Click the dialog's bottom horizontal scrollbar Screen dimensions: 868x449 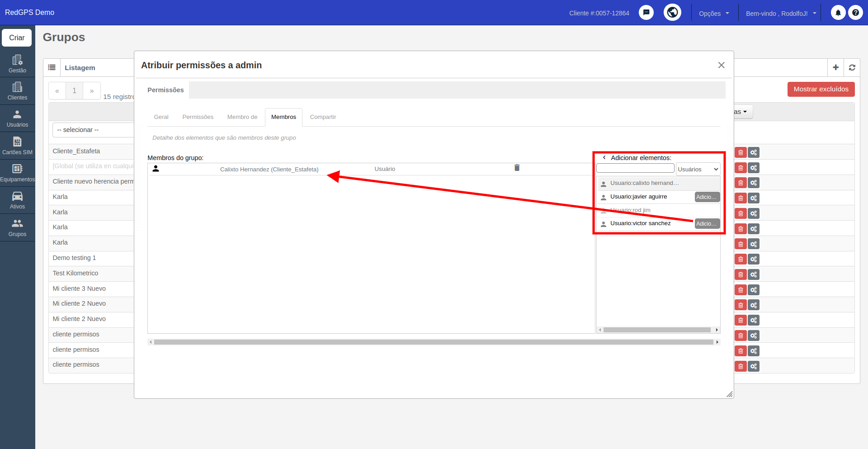434,342
